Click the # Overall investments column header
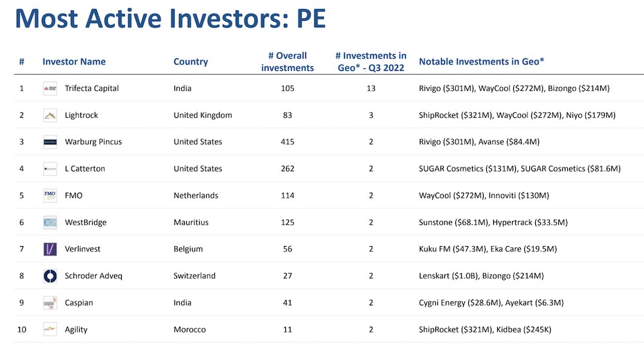Viewport: 644px width, 346px height. (287, 62)
